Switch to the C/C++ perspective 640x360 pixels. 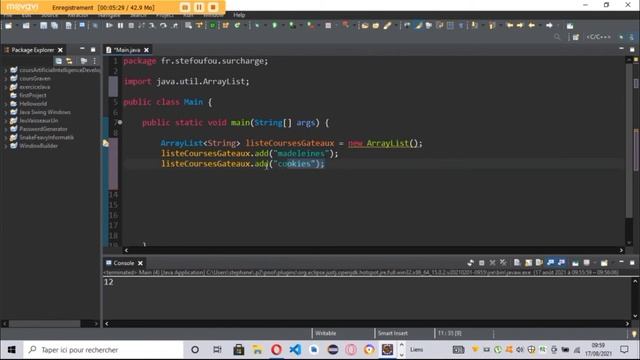599,37
